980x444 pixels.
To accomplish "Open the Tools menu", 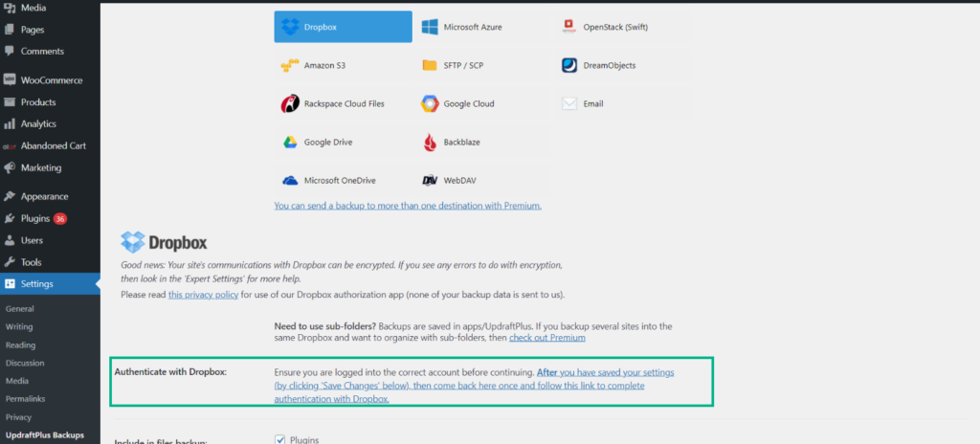I will click(x=50, y=262).
